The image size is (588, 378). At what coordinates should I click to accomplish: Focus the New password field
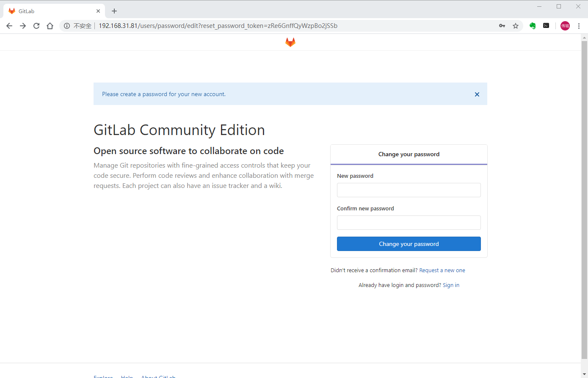coord(409,190)
